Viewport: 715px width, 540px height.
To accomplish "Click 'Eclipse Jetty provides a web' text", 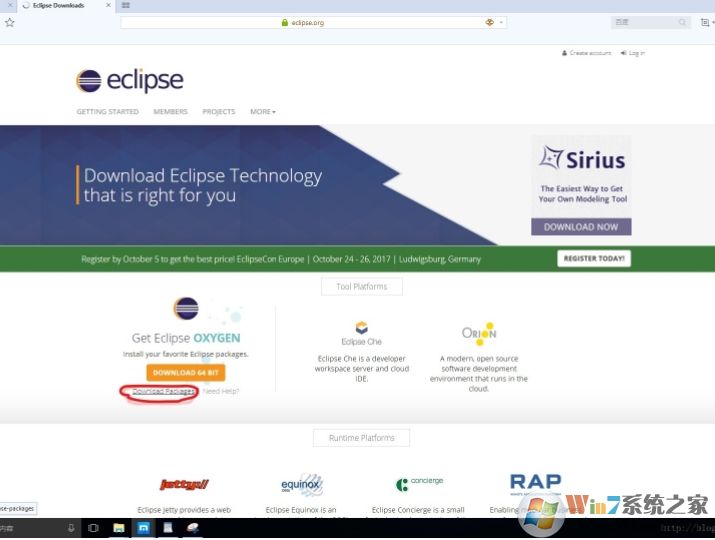I will click(x=184, y=510).
